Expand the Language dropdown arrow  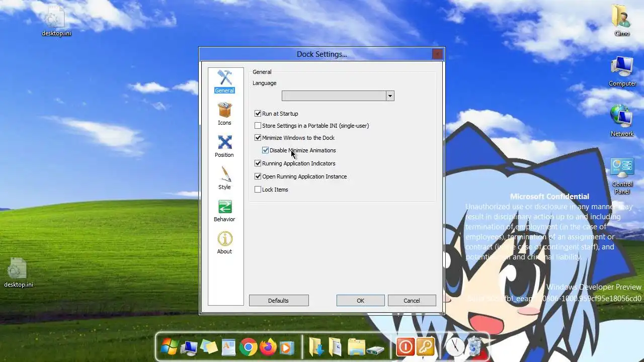tap(390, 96)
